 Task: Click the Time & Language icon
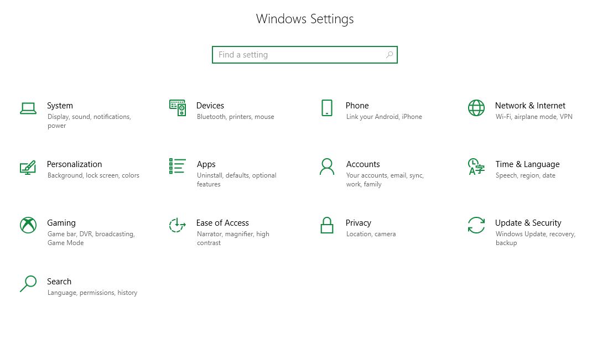(x=476, y=167)
